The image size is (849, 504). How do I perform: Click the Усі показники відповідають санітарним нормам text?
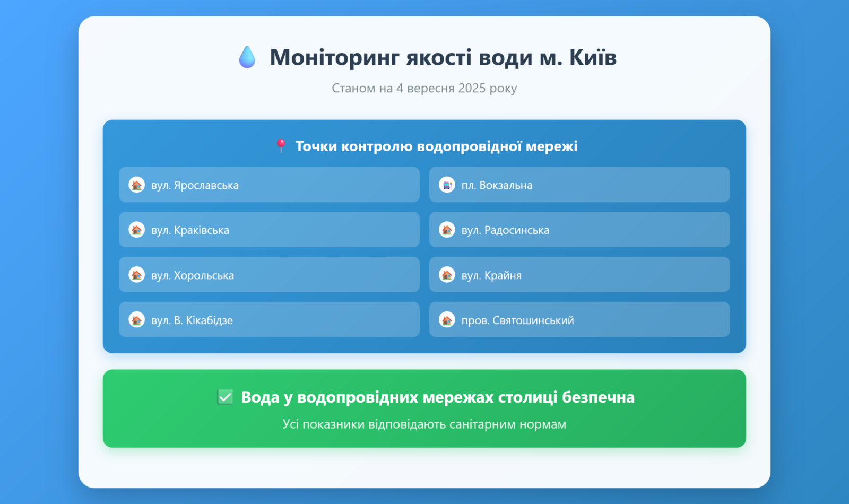point(424,424)
